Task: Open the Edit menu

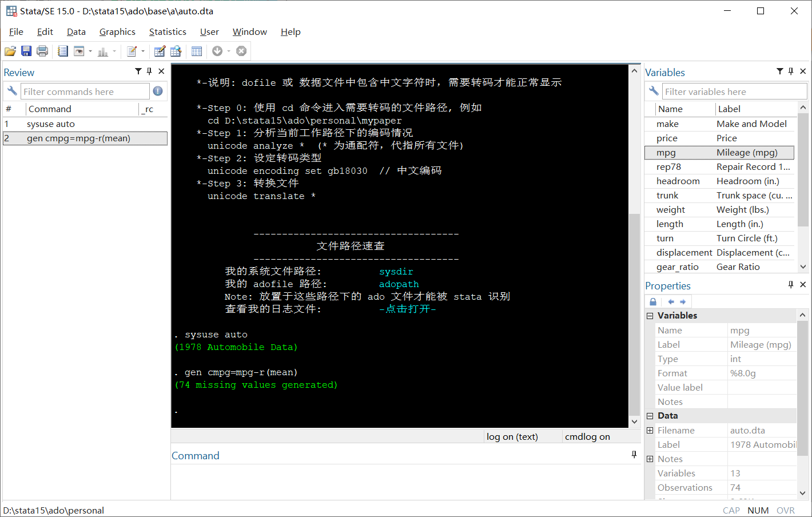Action: [x=45, y=32]
